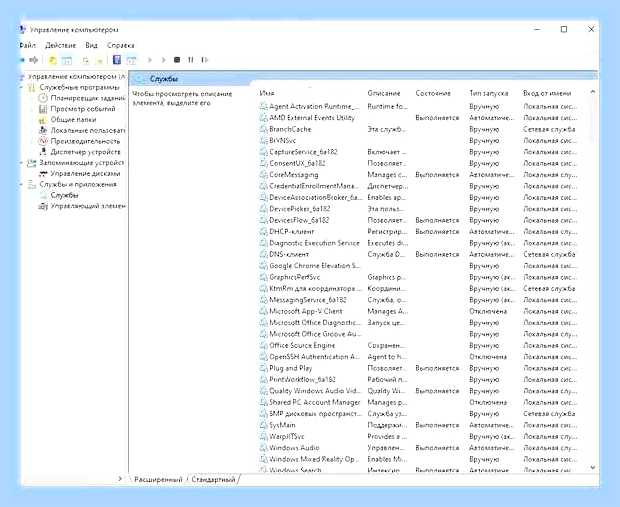Sort by the Вход от имени column
620x507 pixels.
[547, 93]
